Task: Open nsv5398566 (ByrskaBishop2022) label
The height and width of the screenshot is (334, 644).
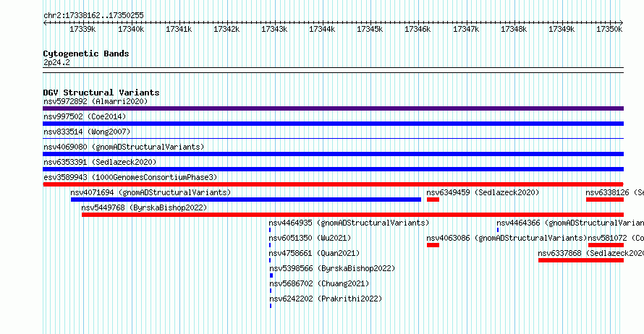Action: pos(332,268)
